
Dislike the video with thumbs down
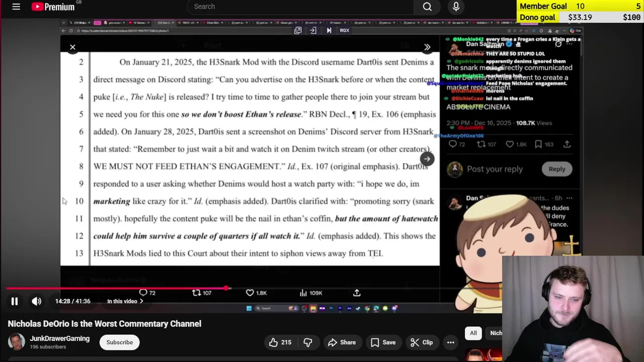(x=308, y=342)
